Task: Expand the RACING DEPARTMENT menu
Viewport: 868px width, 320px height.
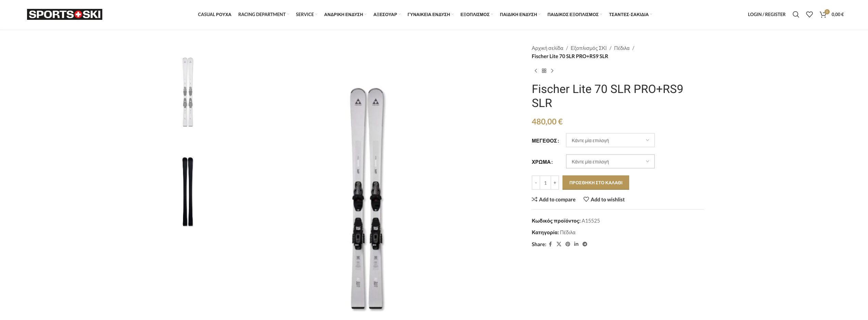Action: 262,14
